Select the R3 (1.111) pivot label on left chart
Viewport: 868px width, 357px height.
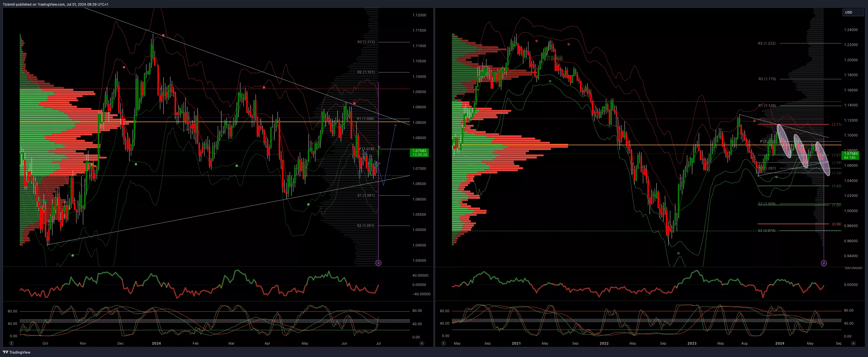click(366, 42)
